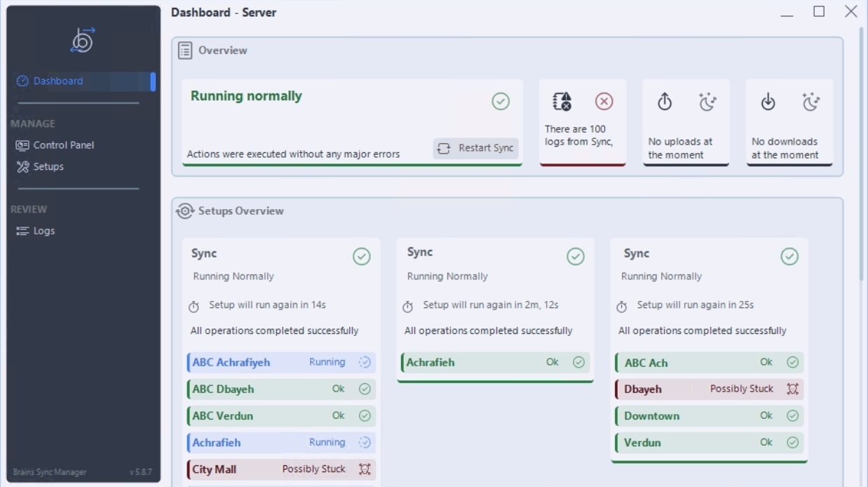Click the green check icon beside Running normally
868x487 pixels.
pyautogui.click(x=501, y=102)
